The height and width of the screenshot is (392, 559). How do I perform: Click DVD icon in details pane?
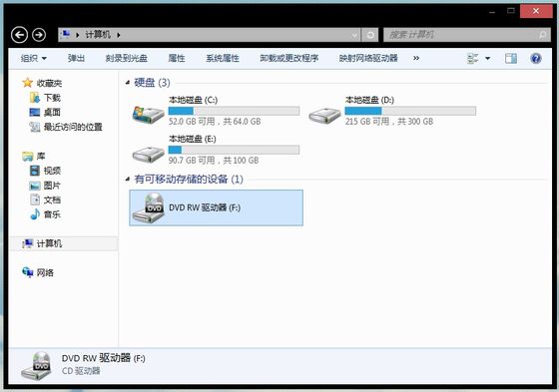[36, 366]
